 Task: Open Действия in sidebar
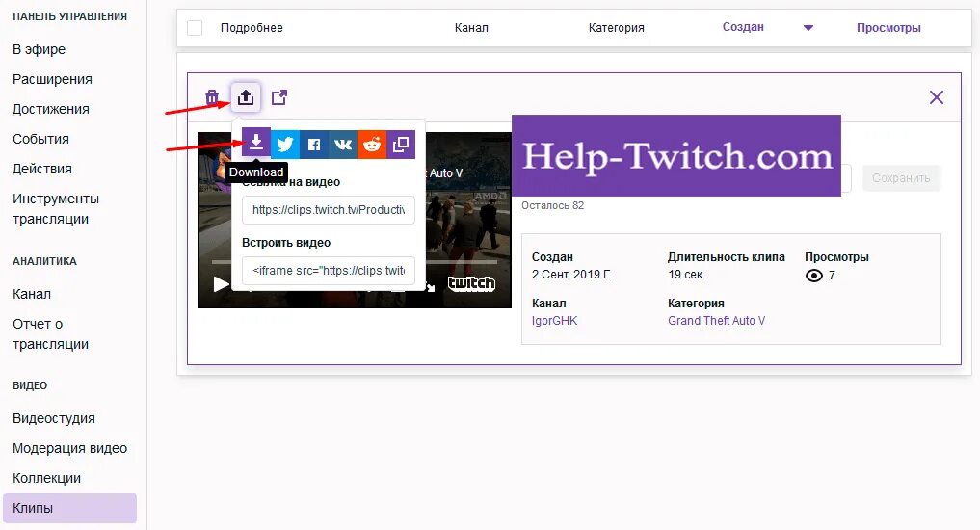click(x=41, y=169)
